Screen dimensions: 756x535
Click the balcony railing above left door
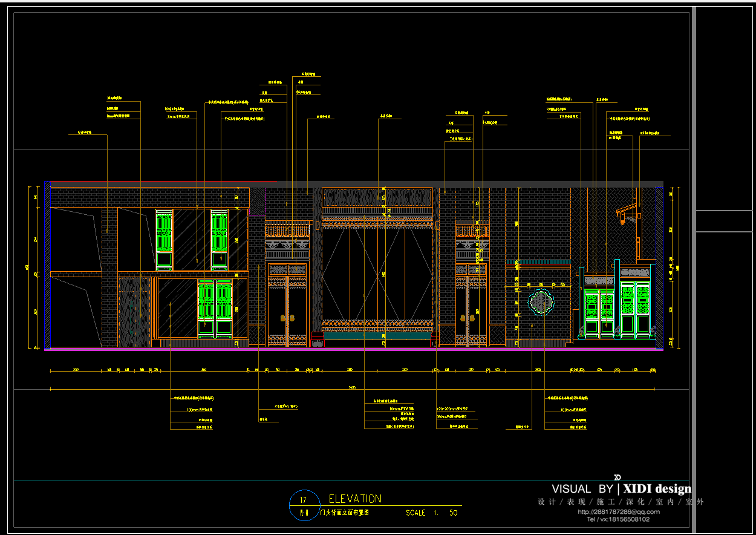coord(287,231)
